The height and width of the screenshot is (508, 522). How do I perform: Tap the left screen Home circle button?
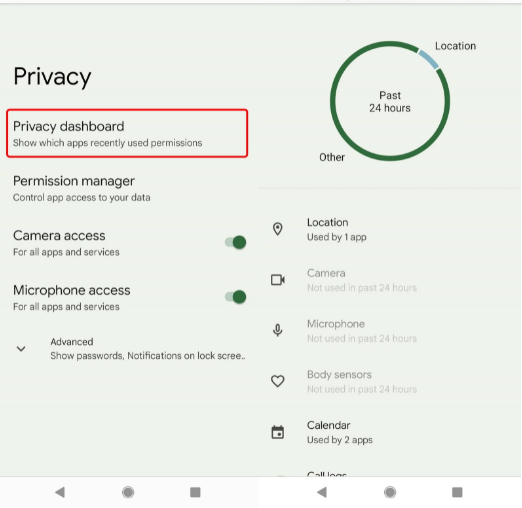point(128,492)
